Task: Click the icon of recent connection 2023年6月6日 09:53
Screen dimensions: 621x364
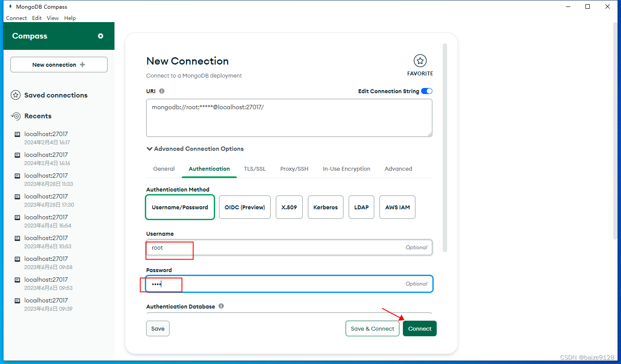Action: 17,280
